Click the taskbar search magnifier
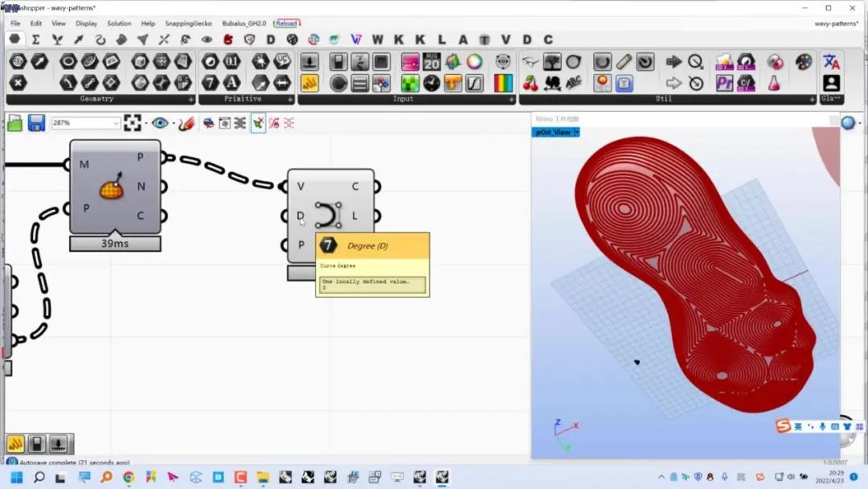The width and height of the screenshot is (868, 489). pos(39,478)
